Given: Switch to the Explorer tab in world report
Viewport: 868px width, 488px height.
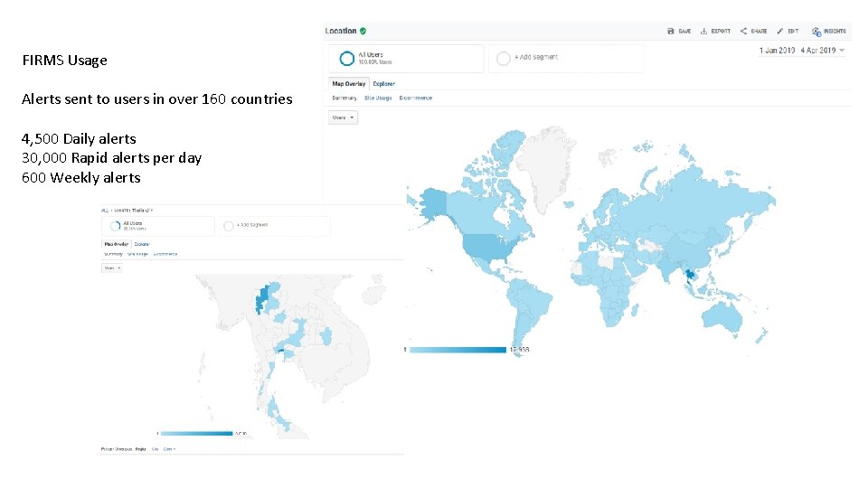Looking at the screenshot, I should 382,83.
